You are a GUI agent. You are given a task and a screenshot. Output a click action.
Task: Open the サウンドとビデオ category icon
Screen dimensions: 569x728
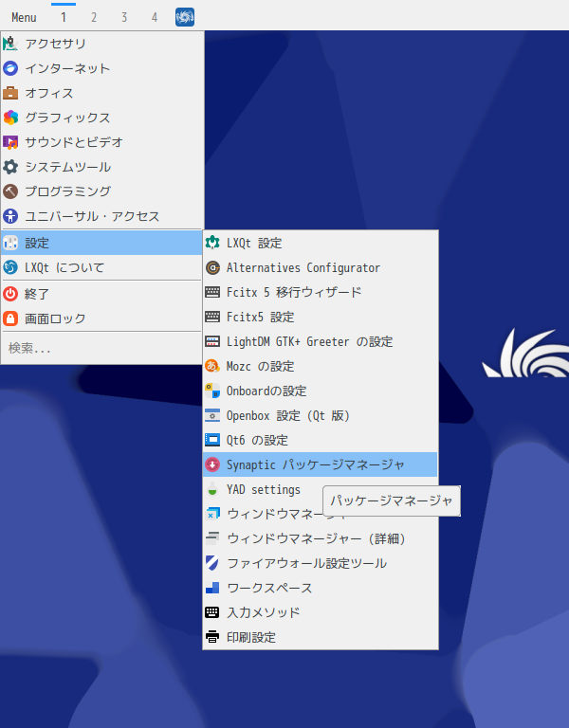pyautogui.click(x=10, y=142)
